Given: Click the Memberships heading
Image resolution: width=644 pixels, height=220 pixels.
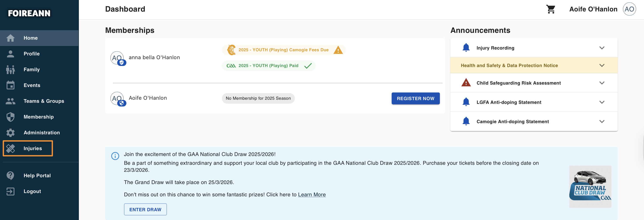Looking at the screenshot, I should pos(130,30).
